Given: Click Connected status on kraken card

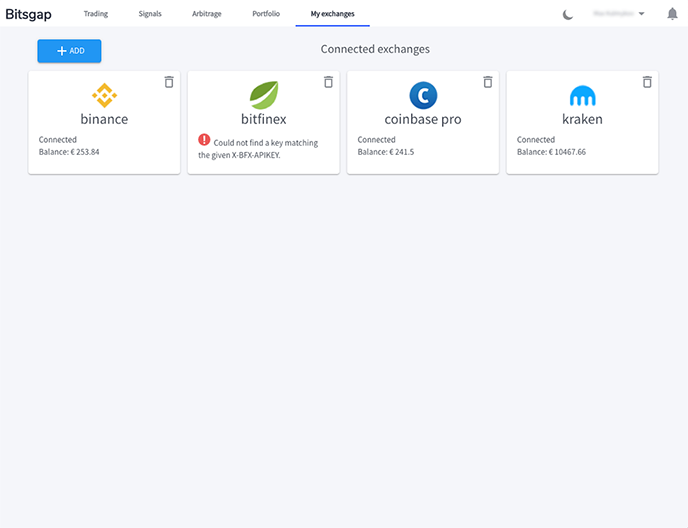Looking at the screenshot, I should 536,140.
